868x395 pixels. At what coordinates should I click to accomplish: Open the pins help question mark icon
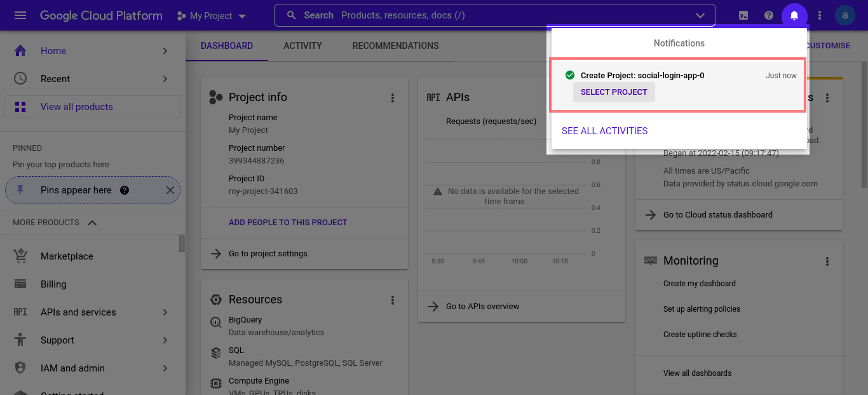(125, 190)
